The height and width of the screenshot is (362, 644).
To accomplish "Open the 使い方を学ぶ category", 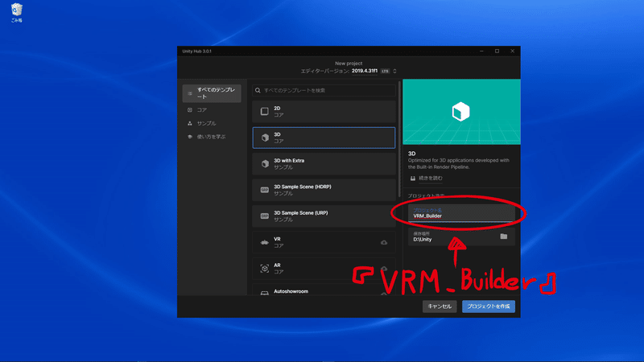I will [x=212, y=137].
